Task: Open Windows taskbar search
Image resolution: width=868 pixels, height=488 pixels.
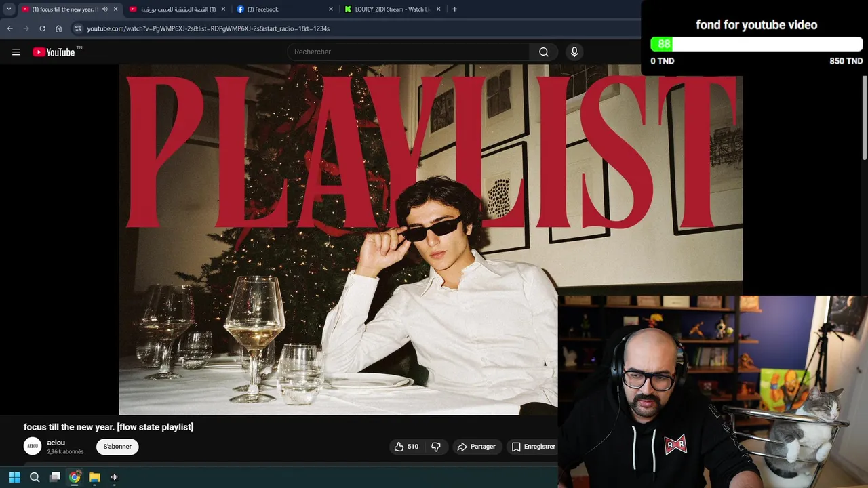Action: 35,477
